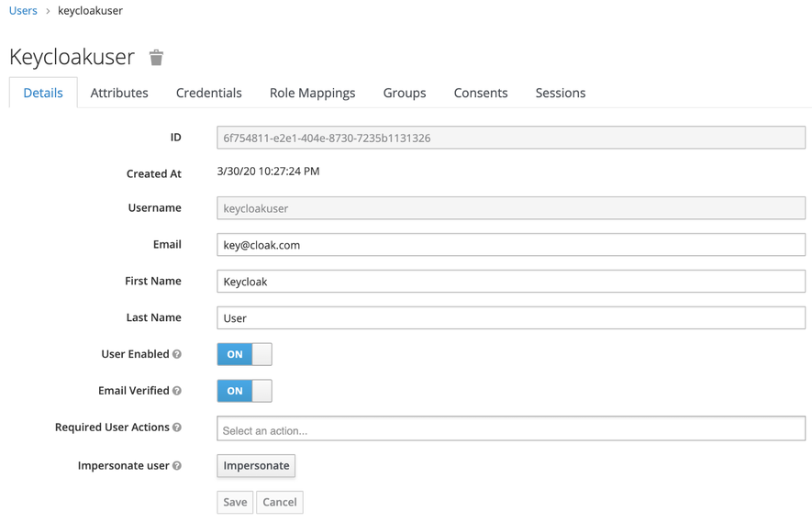This screenshot has height=522, width=812.
Task: Toggle the User Enabled switch
Action: tap(244, 354)
